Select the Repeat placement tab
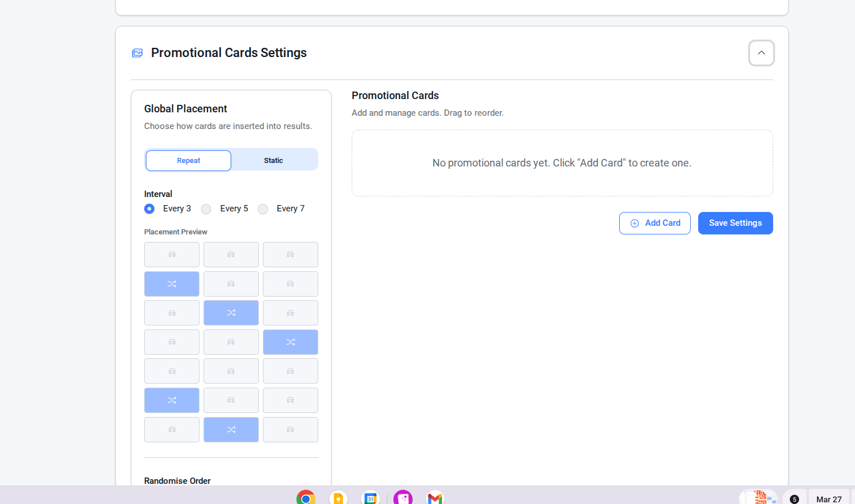Image resolution: width=855 pixels, height=504 pixels. click(189, 161)
